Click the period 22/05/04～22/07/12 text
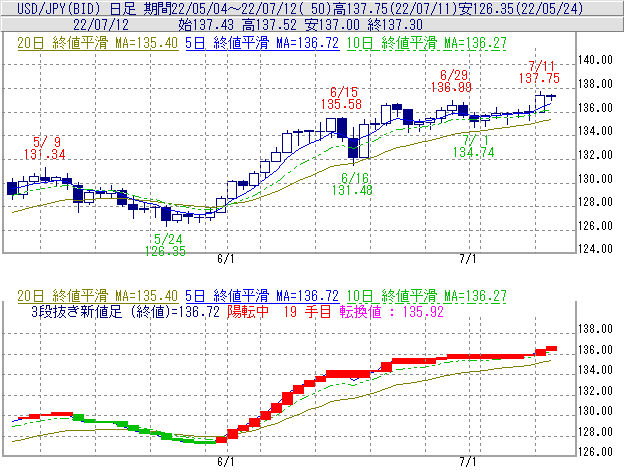Screen dimensions: 624x475 pyautogui.click(x=237, y=8)
